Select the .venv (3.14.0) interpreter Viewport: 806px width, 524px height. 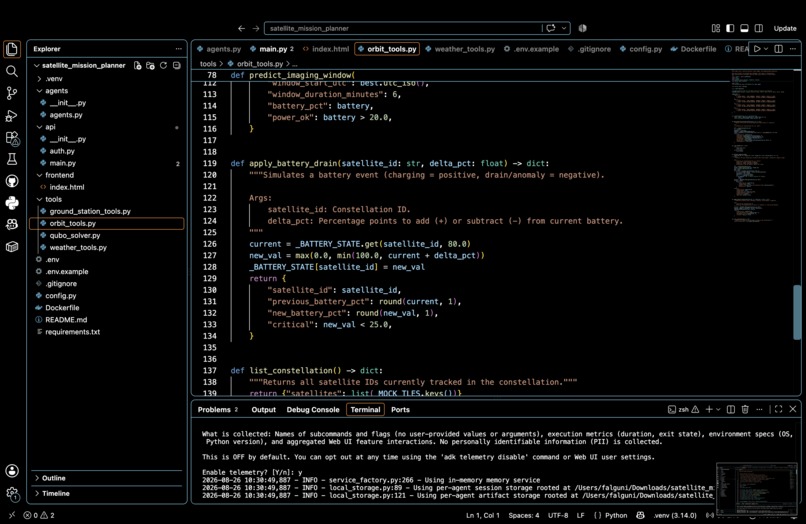[x=675, y=515]
